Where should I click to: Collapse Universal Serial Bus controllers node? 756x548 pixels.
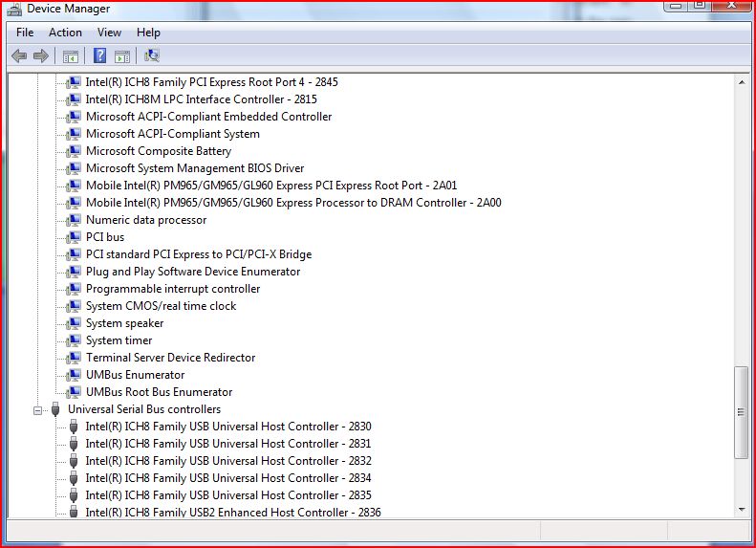pos(37,410)
